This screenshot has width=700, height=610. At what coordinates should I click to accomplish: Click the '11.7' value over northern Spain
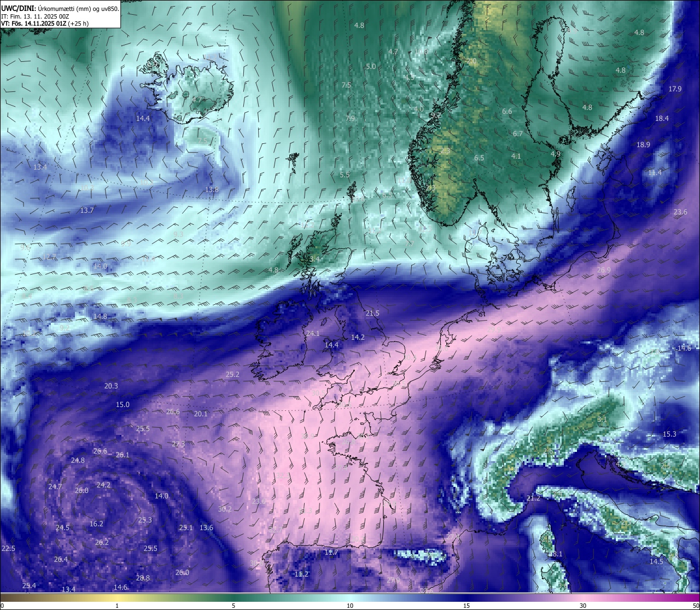(x=331, y=553)
